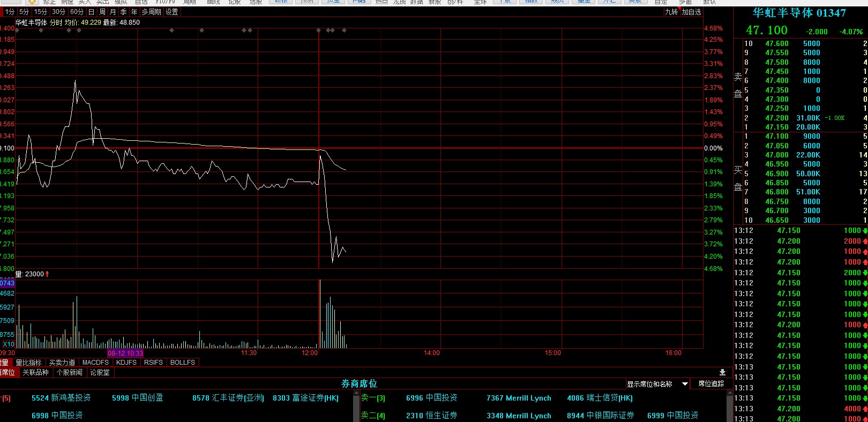This screenshot has height=422, width=868.
Task: Open the 显示席位和名称 dropdown
Action: (x=657, y=384)
